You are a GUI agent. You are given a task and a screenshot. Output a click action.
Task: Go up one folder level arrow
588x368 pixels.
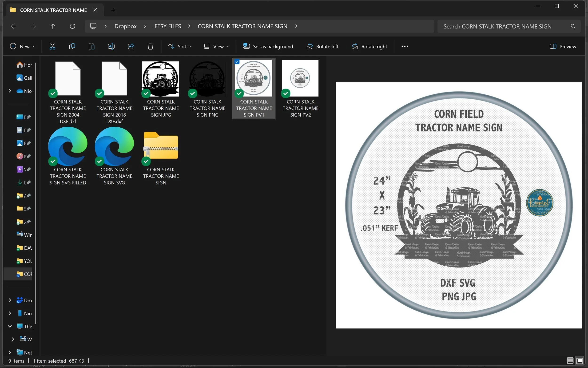(x=53, y=26)
